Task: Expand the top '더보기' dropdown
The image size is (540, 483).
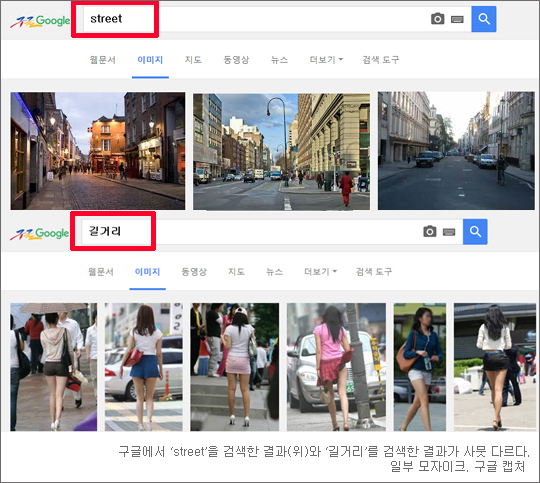Action: click(x=326, y=60)
